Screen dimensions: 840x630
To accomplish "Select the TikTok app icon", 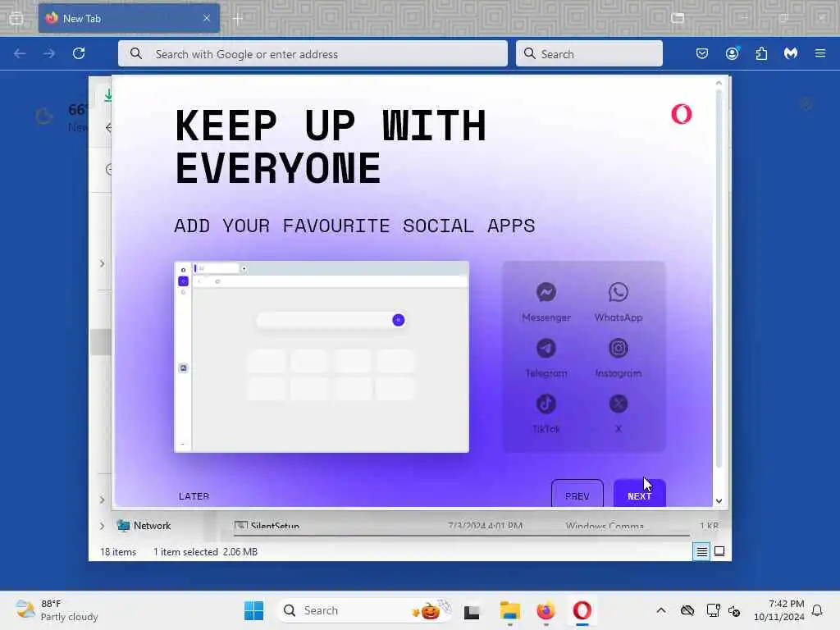I will point(546,404).
